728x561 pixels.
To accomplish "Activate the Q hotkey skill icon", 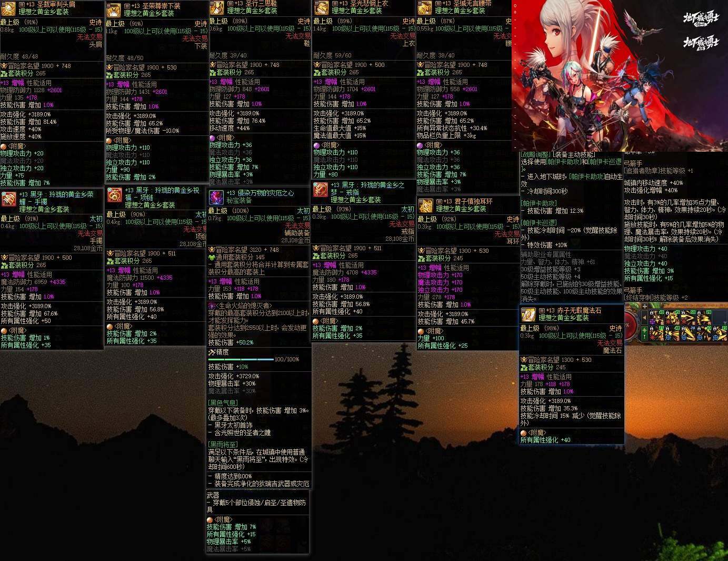I will pyautogui.click(x=656, y=318).
